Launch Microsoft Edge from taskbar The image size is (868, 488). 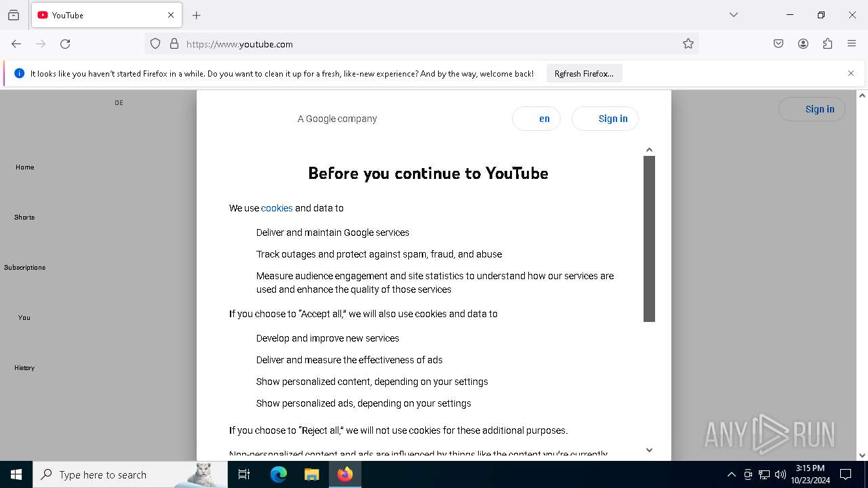[x=279, y=474]
